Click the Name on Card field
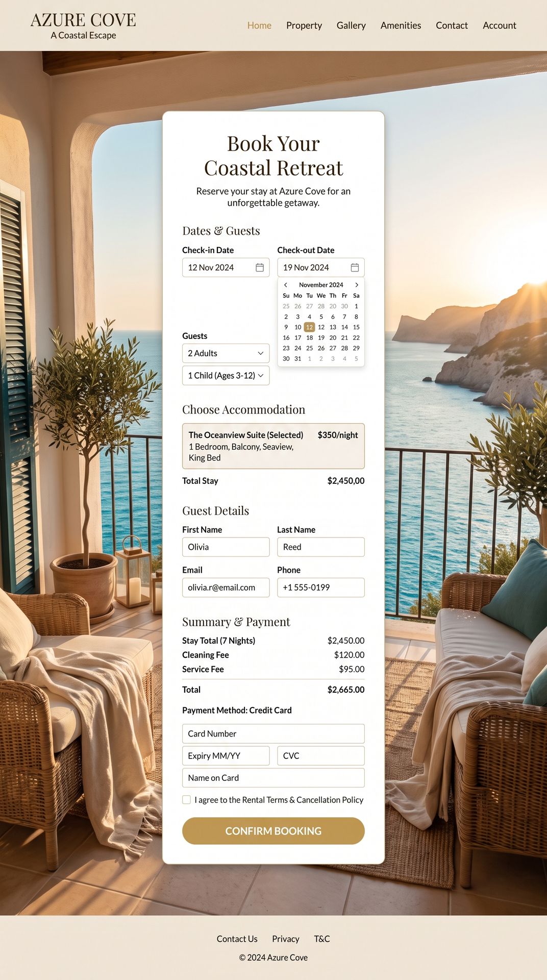The height and width of the screenshot is (980, 547). tap(273, 778)
